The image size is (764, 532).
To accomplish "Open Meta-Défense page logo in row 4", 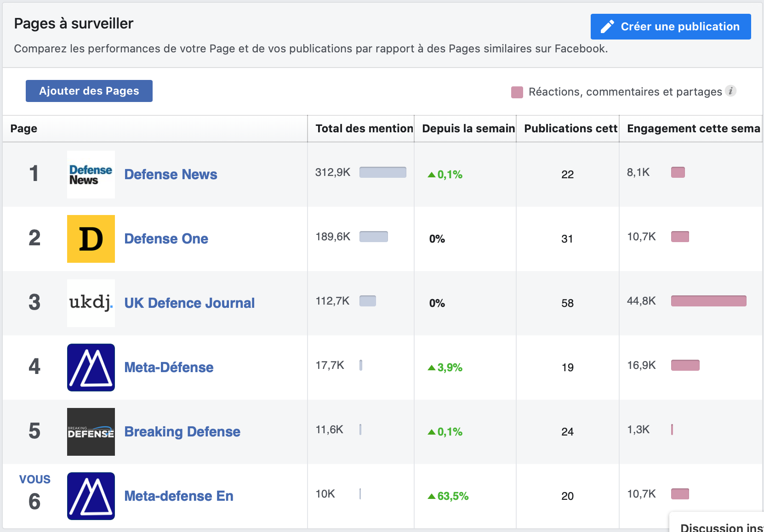I will [x=91, y=368].
